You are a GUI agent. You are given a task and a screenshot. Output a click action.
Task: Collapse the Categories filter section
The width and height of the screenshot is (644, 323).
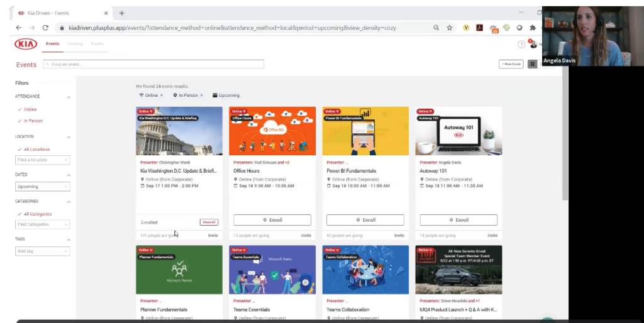pos(69,202)
